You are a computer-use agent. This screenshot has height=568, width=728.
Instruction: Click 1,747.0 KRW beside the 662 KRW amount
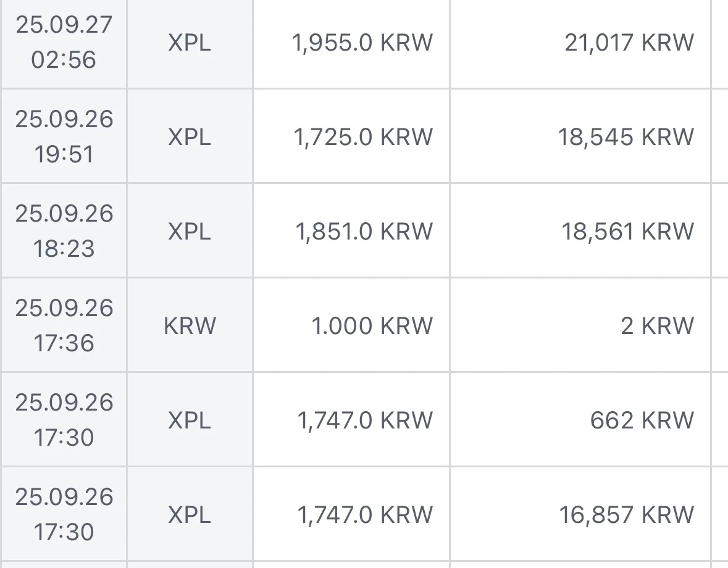365,420
